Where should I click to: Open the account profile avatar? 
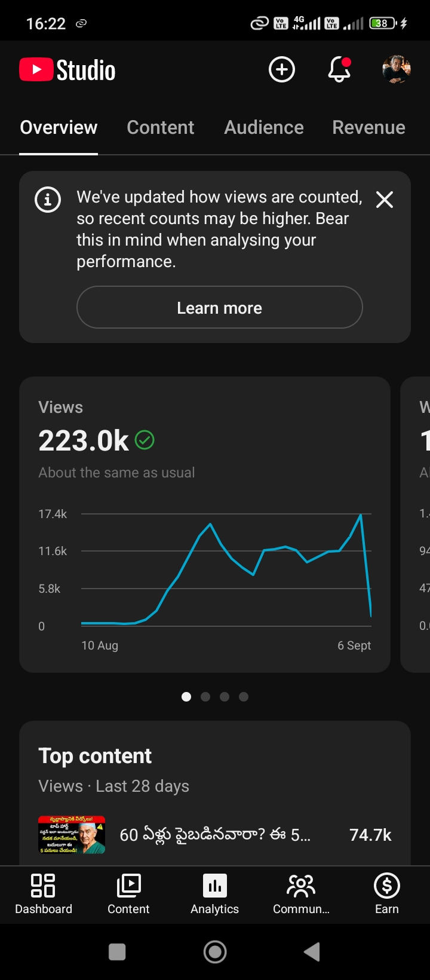tap(397, 70)
